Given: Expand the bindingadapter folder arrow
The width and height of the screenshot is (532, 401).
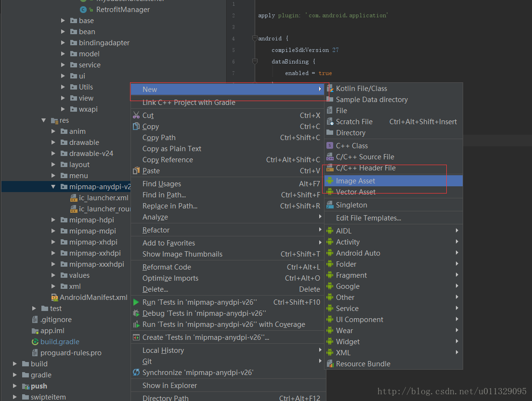Looking at the screenshot, I should 63,43.
